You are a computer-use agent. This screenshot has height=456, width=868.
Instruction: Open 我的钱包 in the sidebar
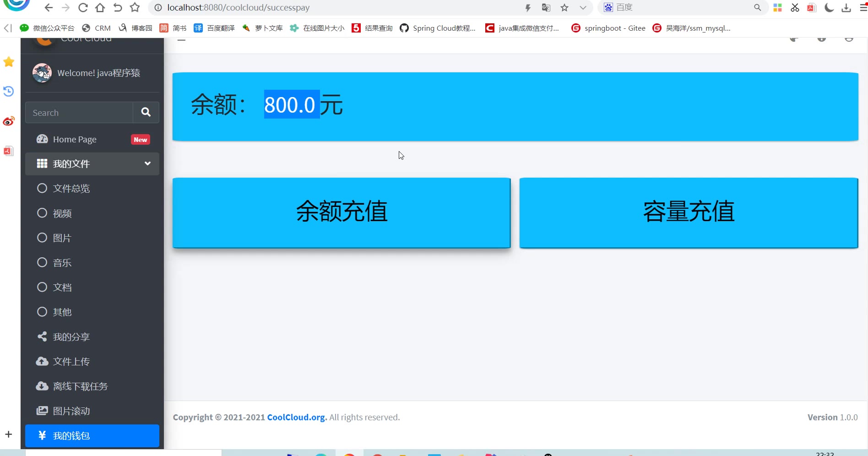(x=92, y=435)
